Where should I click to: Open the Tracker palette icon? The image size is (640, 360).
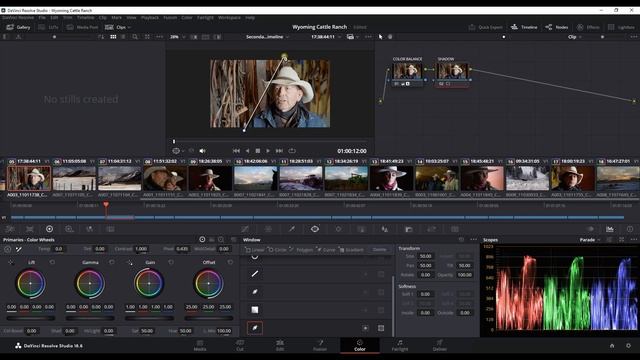338,229
